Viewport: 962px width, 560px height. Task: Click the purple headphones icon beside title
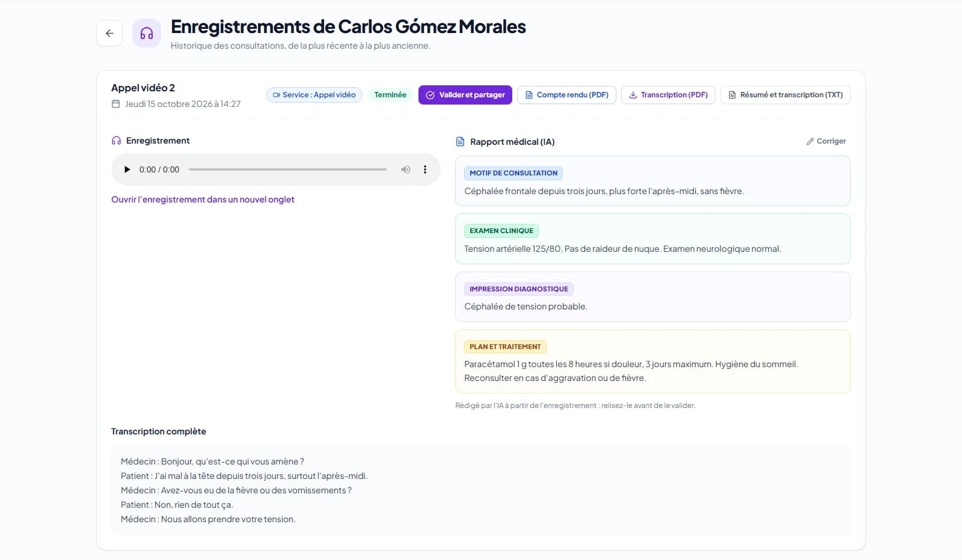[x=147, y=33]
